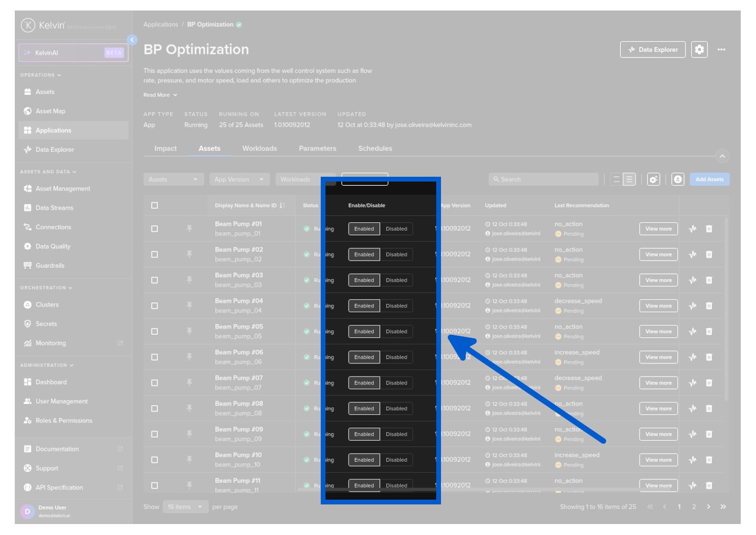Open data explorer waveform icon for Beam Pump #04
This screenshot has width=756, height=535.
click(693, 306)
